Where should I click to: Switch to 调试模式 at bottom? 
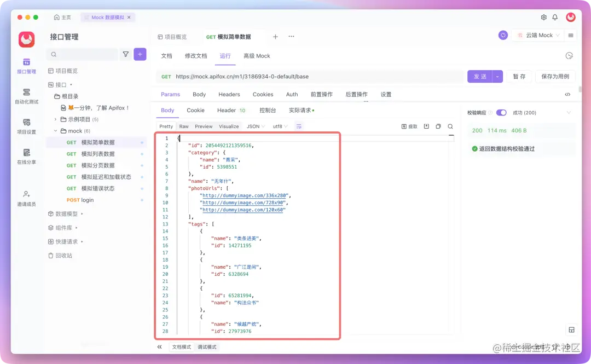(x=207, y=347)
